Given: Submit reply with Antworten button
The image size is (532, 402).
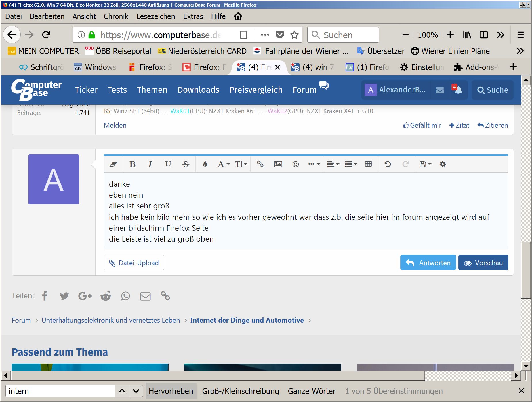Looking at the screenshot, I should [428, 263].
